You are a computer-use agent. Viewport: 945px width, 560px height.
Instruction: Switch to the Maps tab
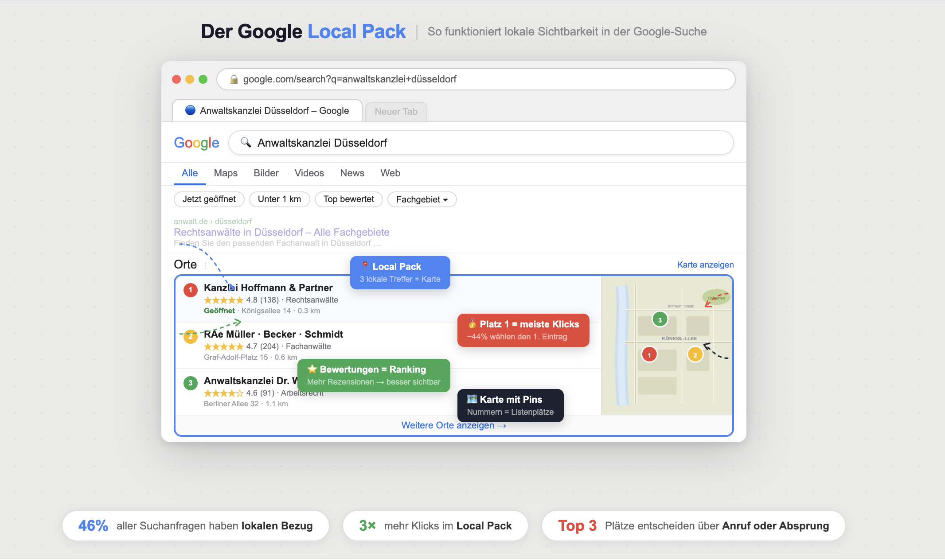click(225, 173)
